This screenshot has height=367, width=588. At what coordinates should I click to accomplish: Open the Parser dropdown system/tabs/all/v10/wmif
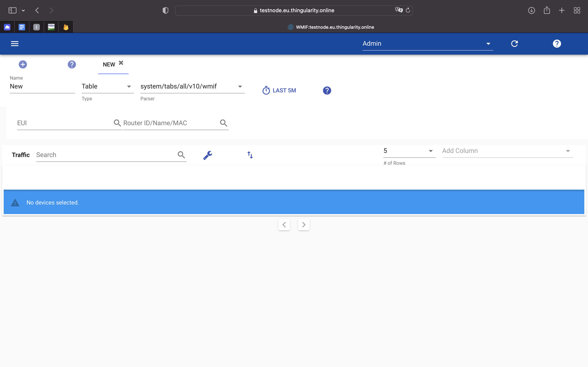[x=192, y=87]
